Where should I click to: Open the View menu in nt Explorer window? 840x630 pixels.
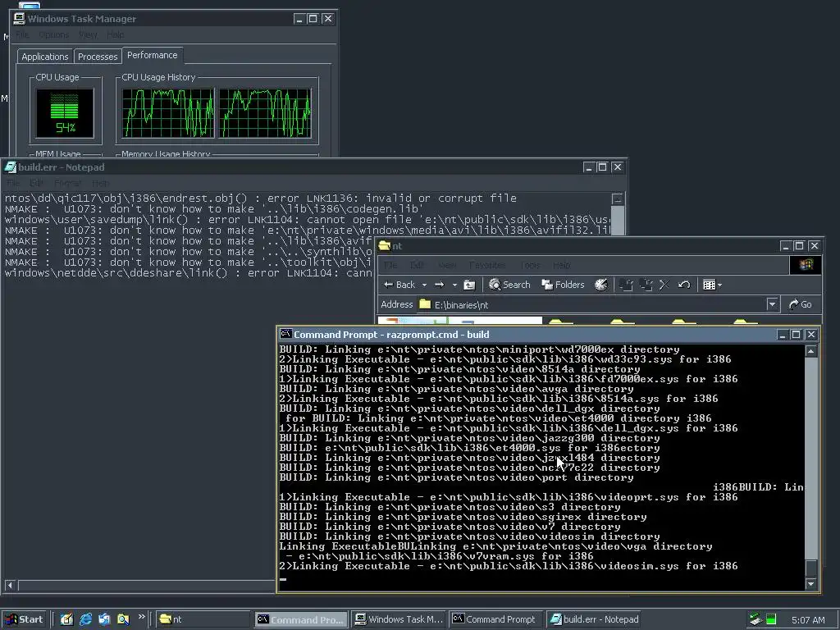pos(447,265)
